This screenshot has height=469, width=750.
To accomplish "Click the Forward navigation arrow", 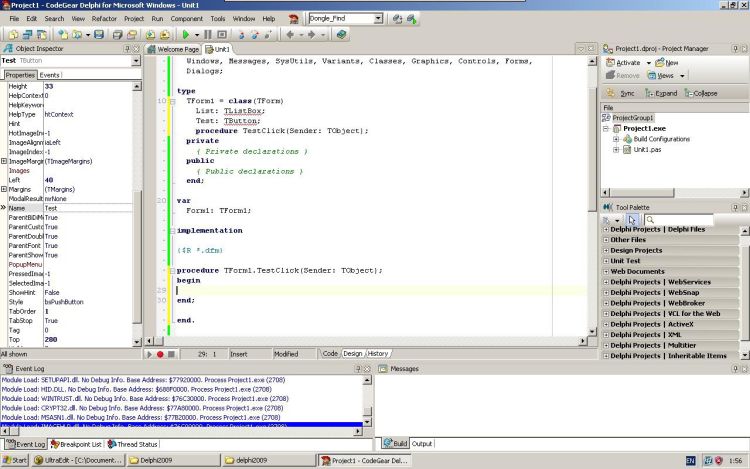I will tap(312, 34).
